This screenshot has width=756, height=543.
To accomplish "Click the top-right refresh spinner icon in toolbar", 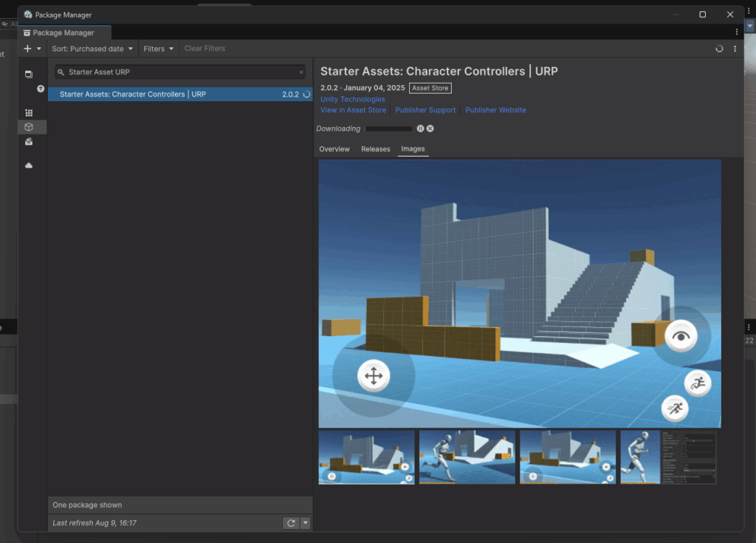I will [719, 49].
